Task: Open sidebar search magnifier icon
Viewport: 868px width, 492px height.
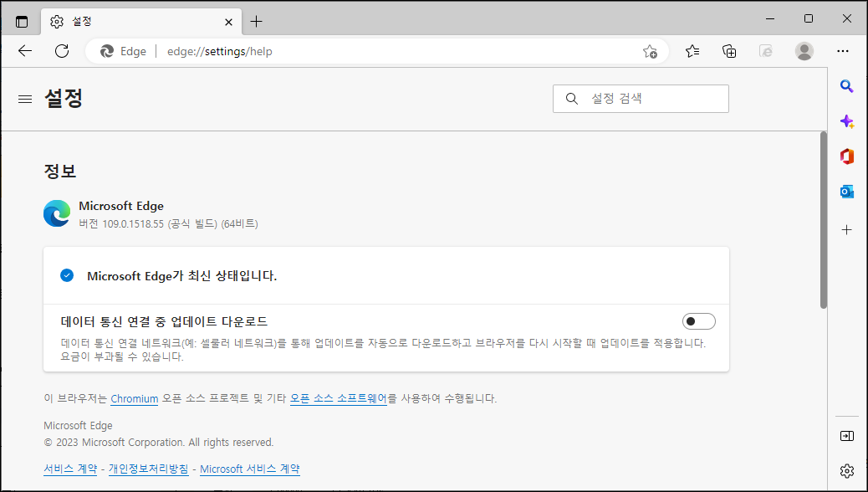Action: click(x=846, y=86)
